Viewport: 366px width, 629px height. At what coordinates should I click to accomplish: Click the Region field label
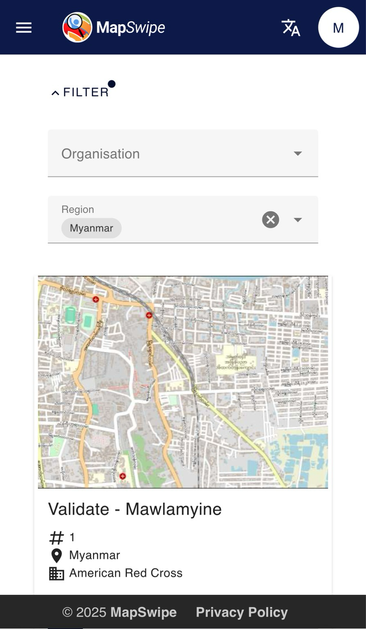point(78,209)
